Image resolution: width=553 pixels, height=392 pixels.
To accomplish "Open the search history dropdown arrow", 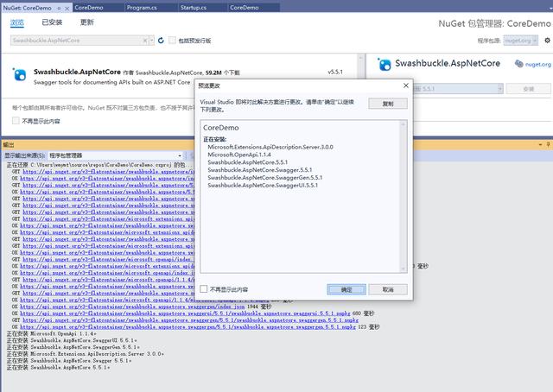I will click(x=152, y=41).
